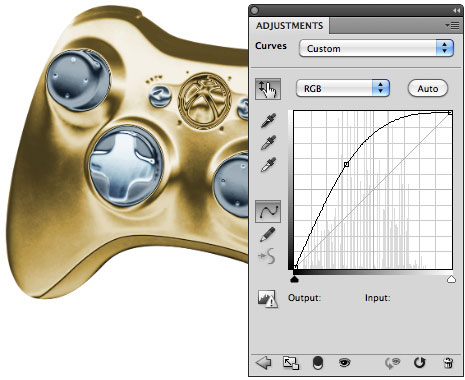Delete this adjustment layer with trash icon
Viewport: 465px width, 380px height.
click(x=448, y=363)
